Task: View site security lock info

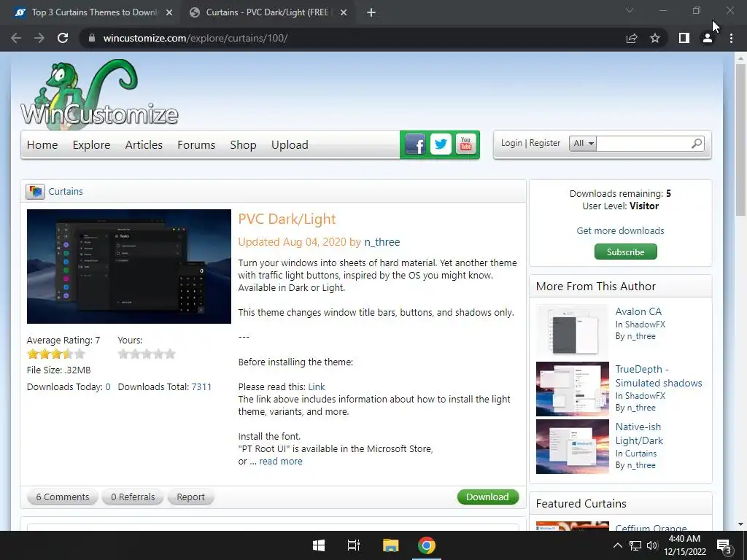Action: 92,38
